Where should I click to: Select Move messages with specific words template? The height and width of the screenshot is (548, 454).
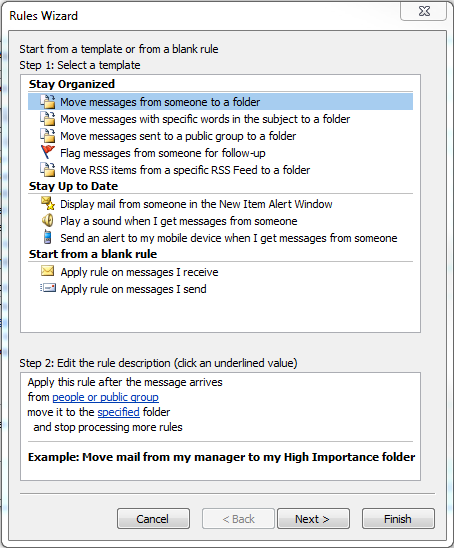[205, 119]
